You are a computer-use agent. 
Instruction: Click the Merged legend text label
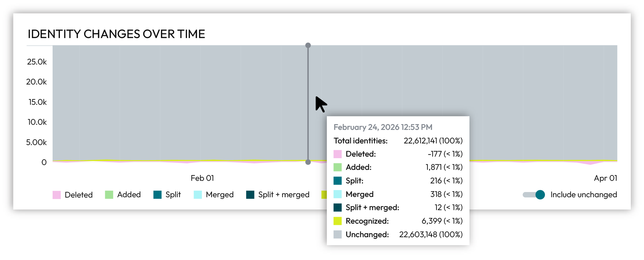pos(219,195)
